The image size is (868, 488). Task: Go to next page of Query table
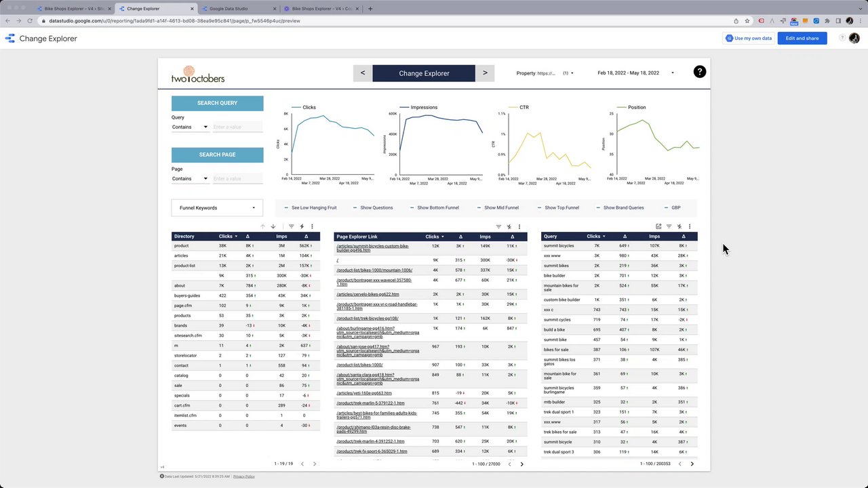pos(692,464)
